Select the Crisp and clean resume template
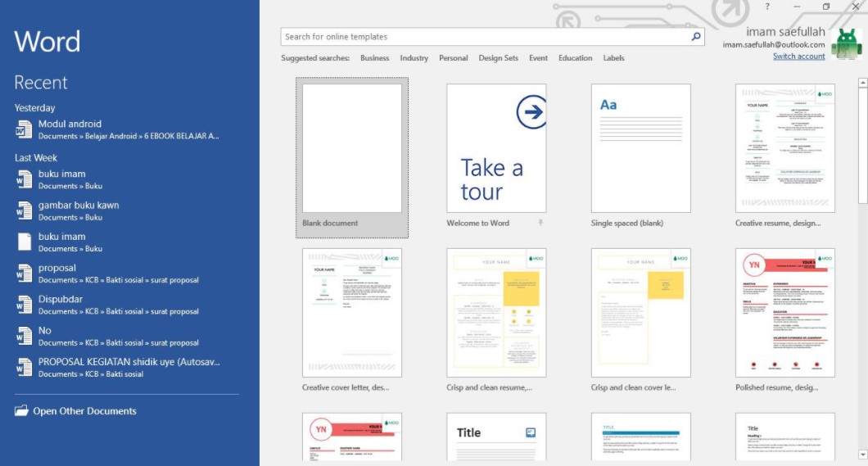868x466 pixels. [496, 313]
